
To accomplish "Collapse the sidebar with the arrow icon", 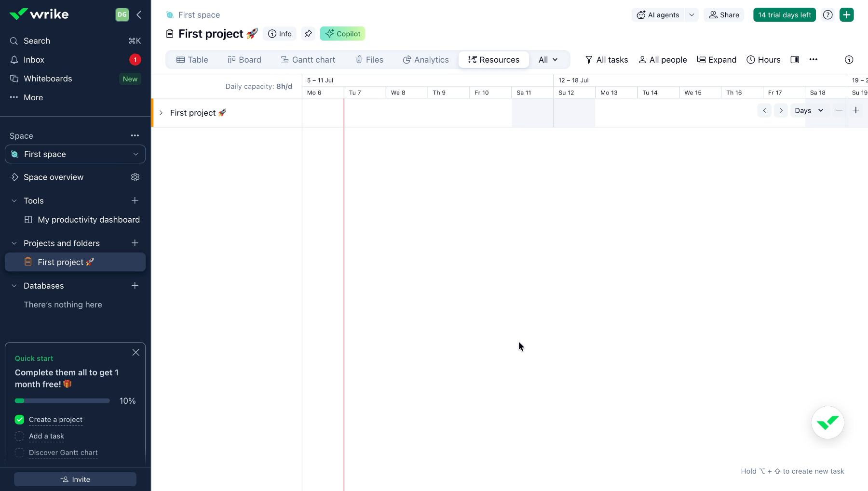I will click(139, 14).
